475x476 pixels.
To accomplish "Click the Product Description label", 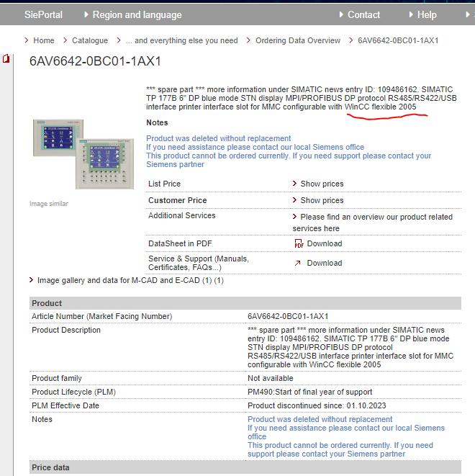I will click(x=66, y=330).
